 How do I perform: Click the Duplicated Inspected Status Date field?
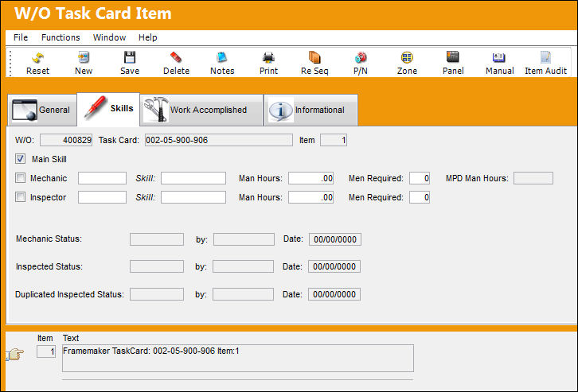coord(334,294)
